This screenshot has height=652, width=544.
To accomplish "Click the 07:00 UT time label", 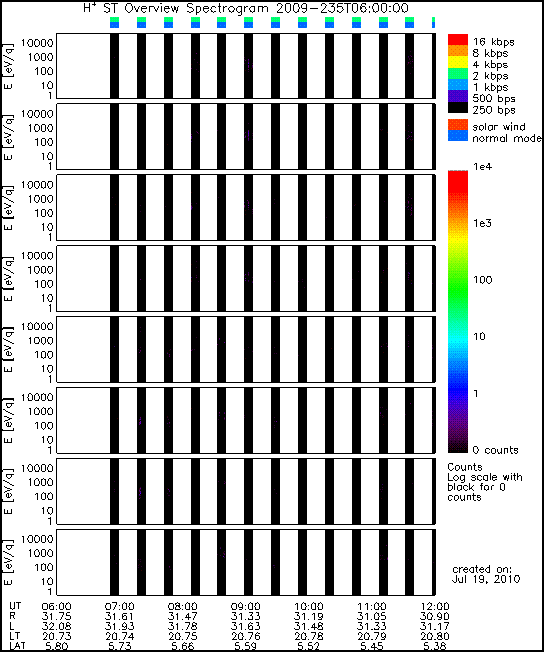I will (120, 607).
